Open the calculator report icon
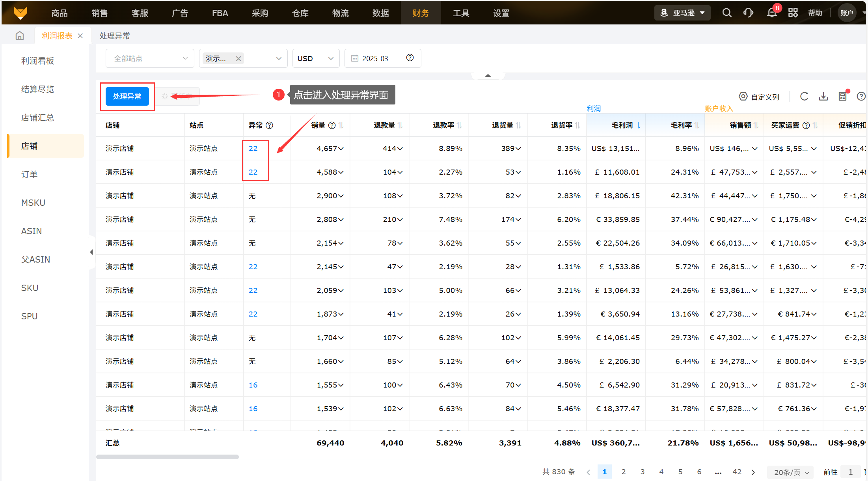This screenshot has width=868, height=481. tap(843, 97)
